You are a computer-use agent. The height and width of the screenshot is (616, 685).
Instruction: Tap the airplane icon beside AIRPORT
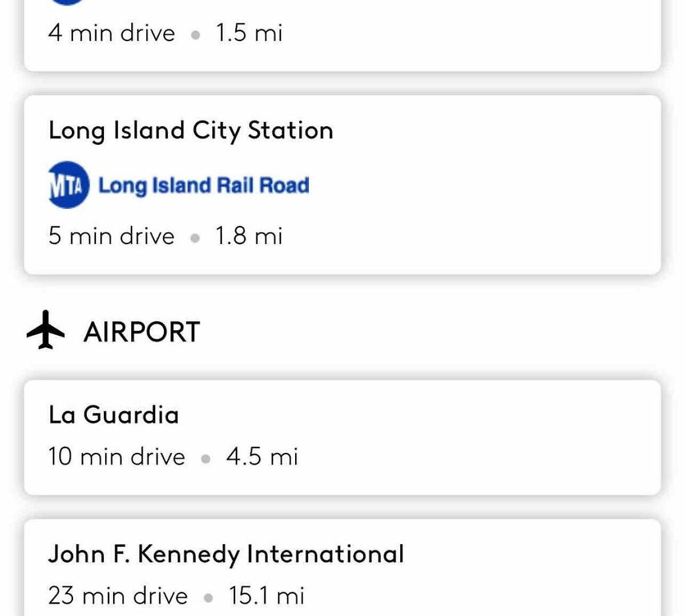click(x=46, y=330)
